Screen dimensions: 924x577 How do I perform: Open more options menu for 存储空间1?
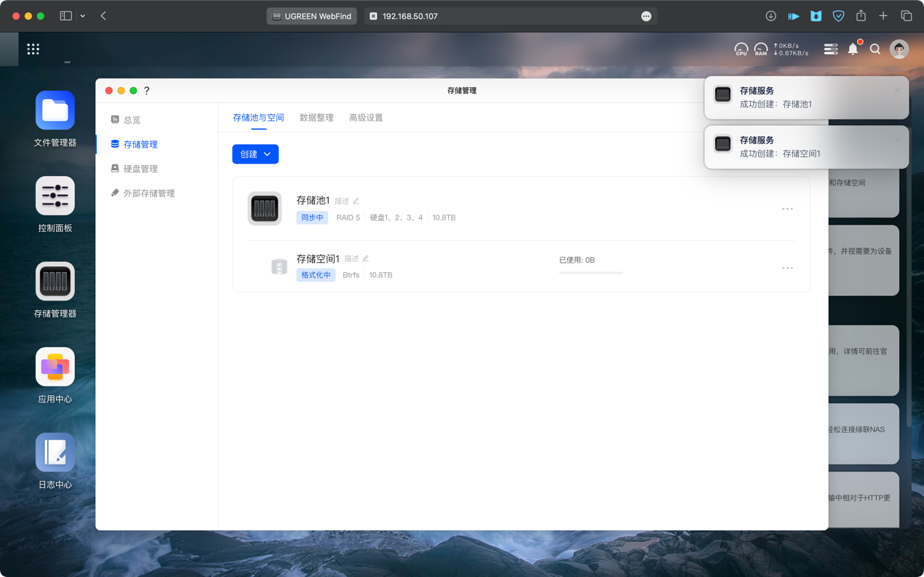coord(787,268)
